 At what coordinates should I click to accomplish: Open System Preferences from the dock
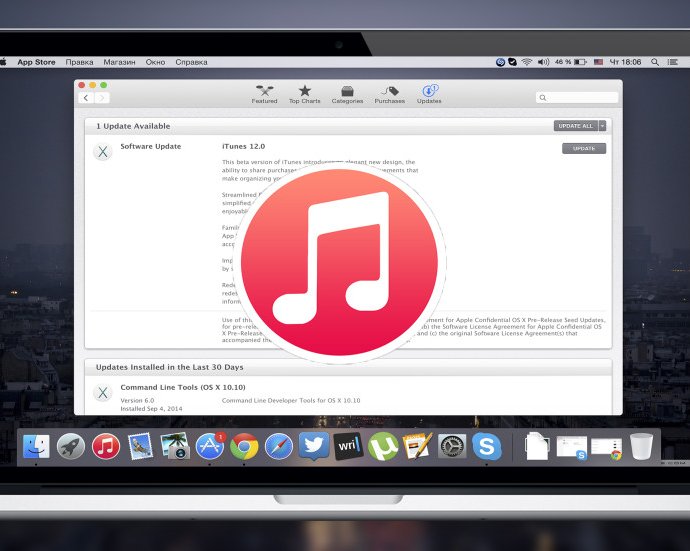click(x=452, y=447)
